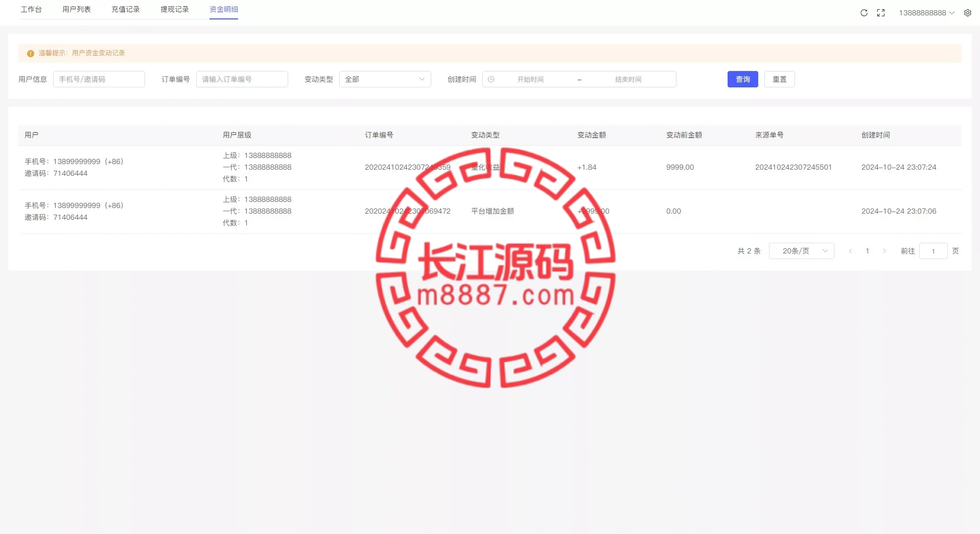This screenshot has height=534, width=980.
Task: Click timestamp 2024-10-24 23:07:24
Action: pyautogui.click(x=899, y=167)
